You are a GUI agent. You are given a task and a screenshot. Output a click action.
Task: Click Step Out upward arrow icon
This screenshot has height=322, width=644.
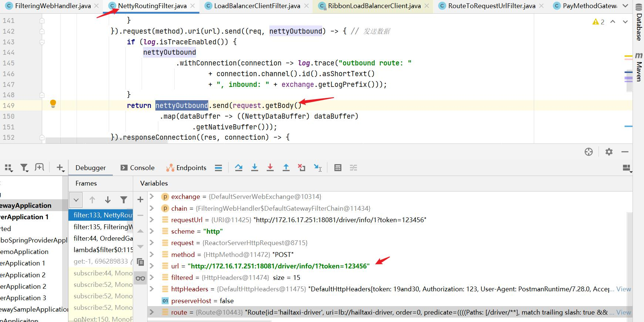[286, 168]
